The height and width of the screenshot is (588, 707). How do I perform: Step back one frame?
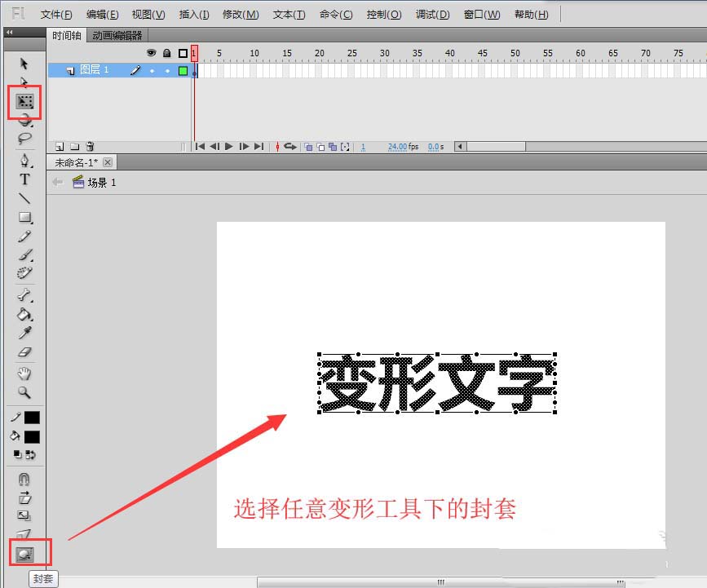(214, 146)
